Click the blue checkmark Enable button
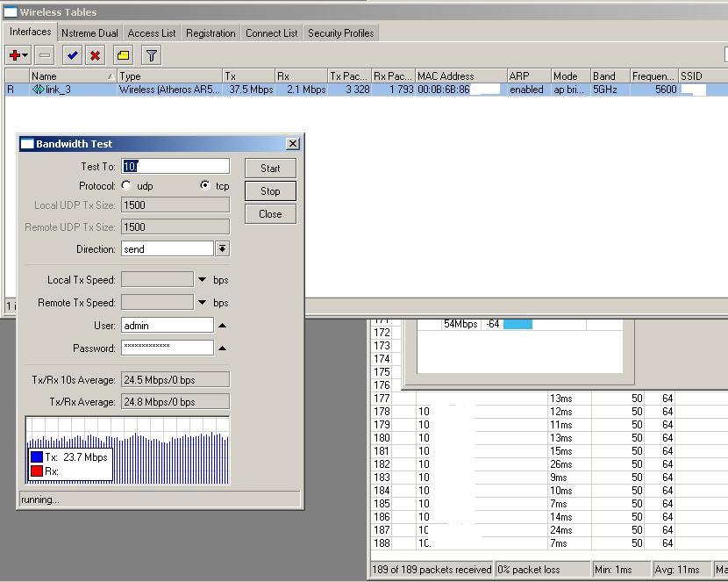Viewport: 728px width, 582px height. (72, 55)
